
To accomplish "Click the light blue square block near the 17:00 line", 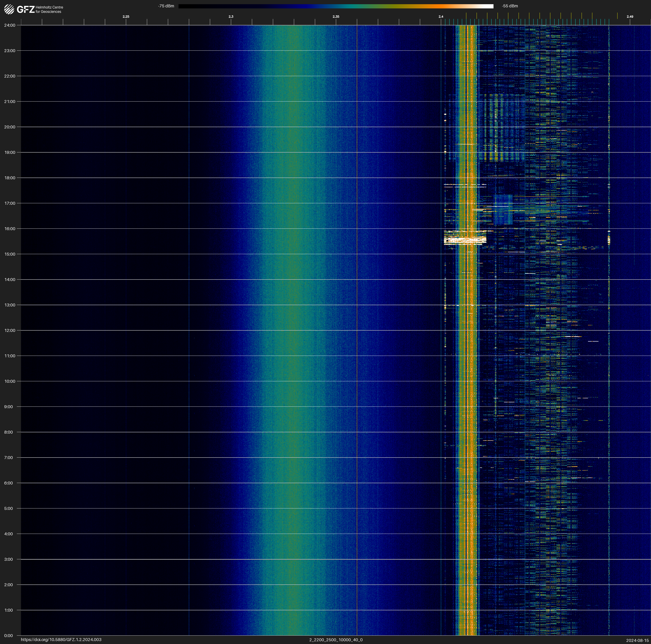I will tap(503, 209).
